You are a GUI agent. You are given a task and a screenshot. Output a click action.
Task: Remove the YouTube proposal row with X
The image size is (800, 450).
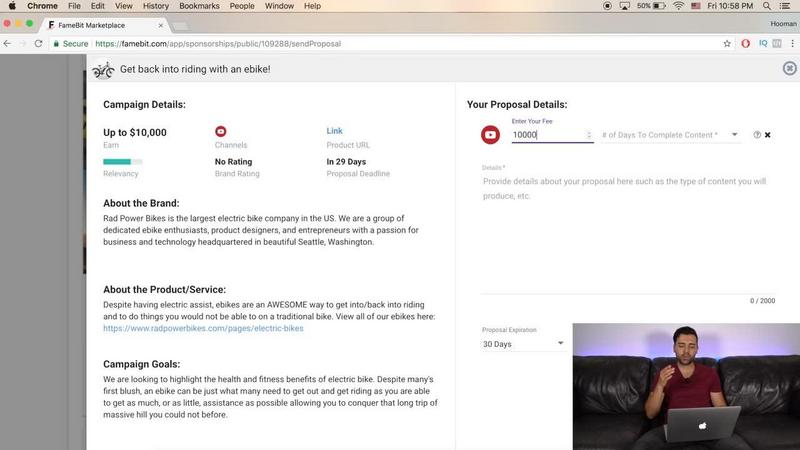pyautogui.click(x=767, y=135)
